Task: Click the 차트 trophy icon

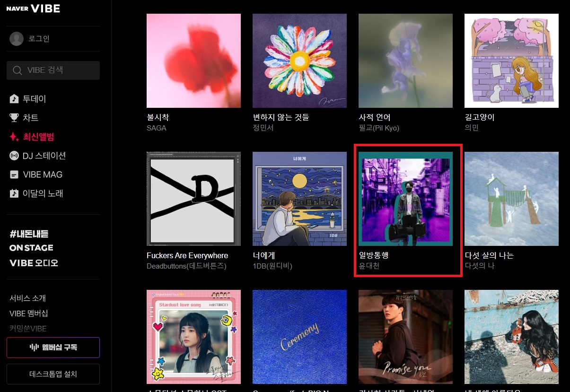Action: 14,118
